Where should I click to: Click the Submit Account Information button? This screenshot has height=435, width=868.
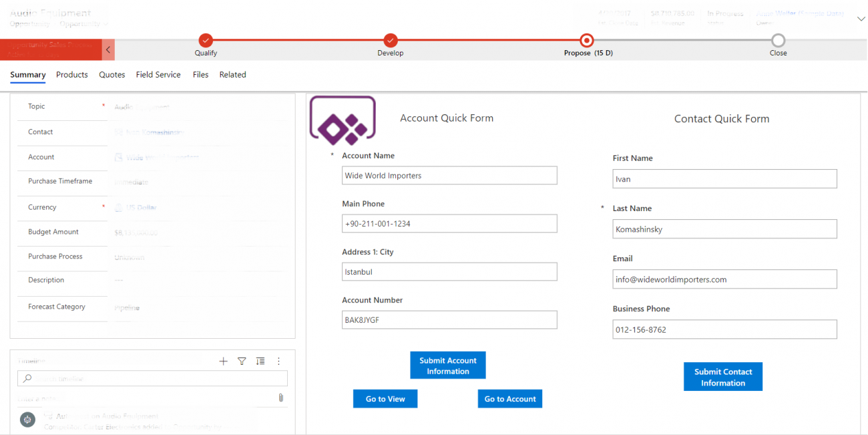tap(447, 365)
